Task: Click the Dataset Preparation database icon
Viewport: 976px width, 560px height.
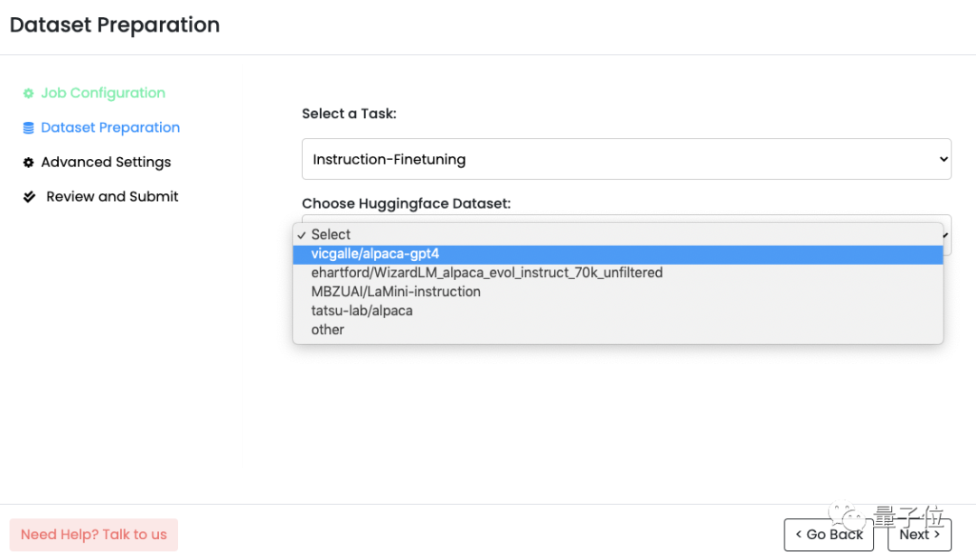Action: pyautogui.click(x=29, y=128)
